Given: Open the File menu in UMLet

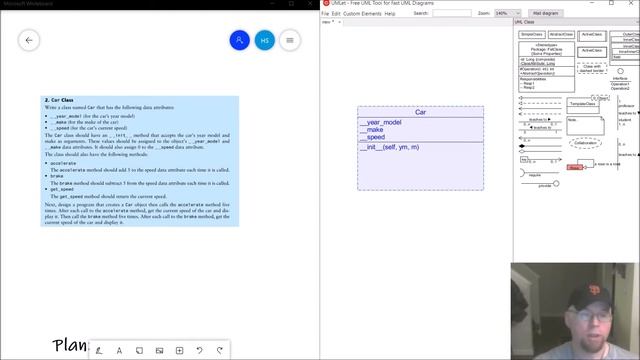Looking at the screenshot, I should coord(325,13).
